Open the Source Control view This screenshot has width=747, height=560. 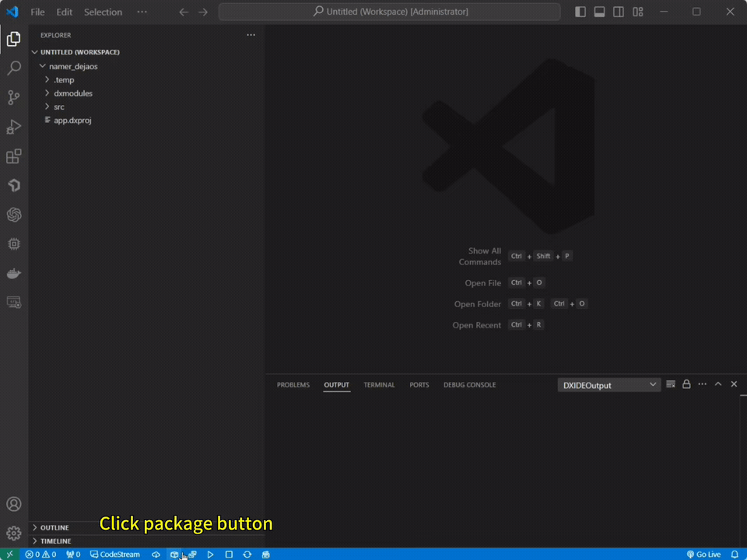pyautogui.click(x=14, y=97)
